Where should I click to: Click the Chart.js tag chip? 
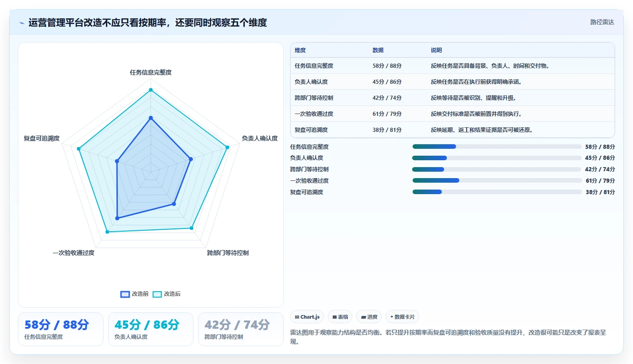307,317
